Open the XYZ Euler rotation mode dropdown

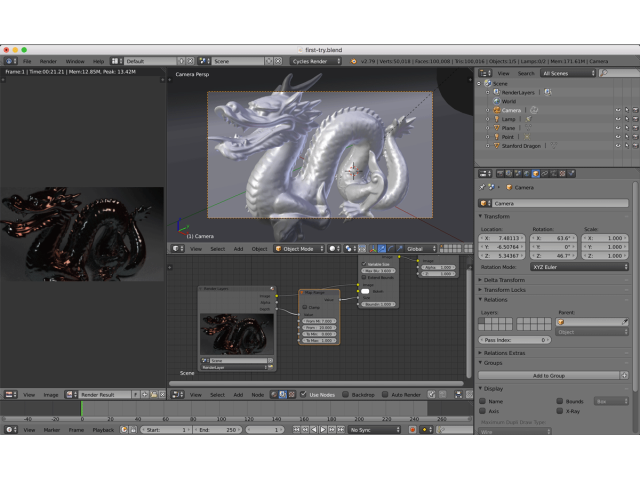[579, 267]
